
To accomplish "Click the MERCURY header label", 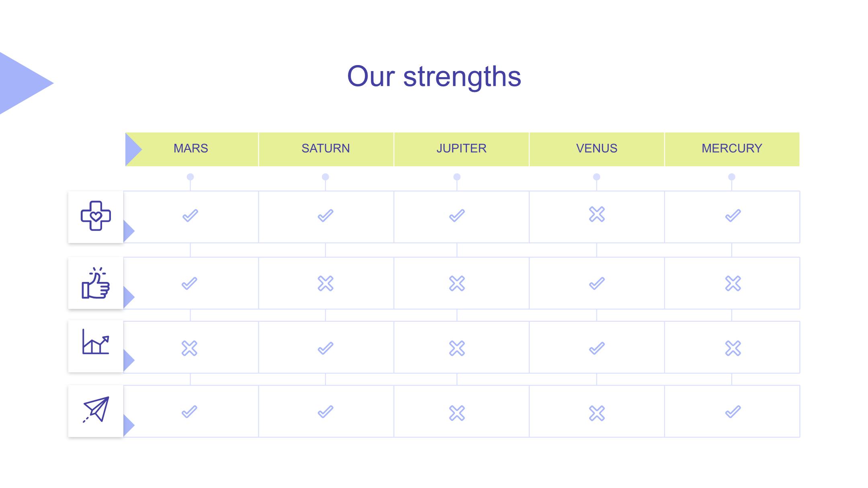I will click(732, 149).
